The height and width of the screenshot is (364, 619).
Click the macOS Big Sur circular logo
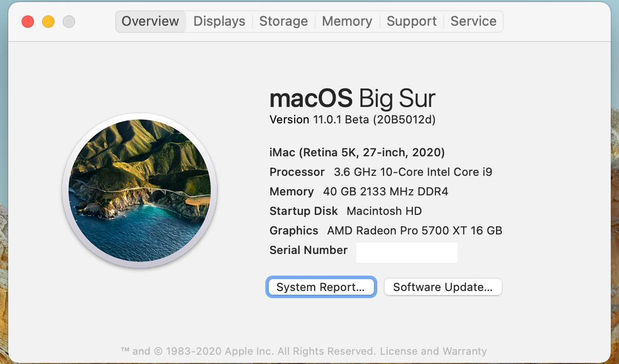pos(139,191)
